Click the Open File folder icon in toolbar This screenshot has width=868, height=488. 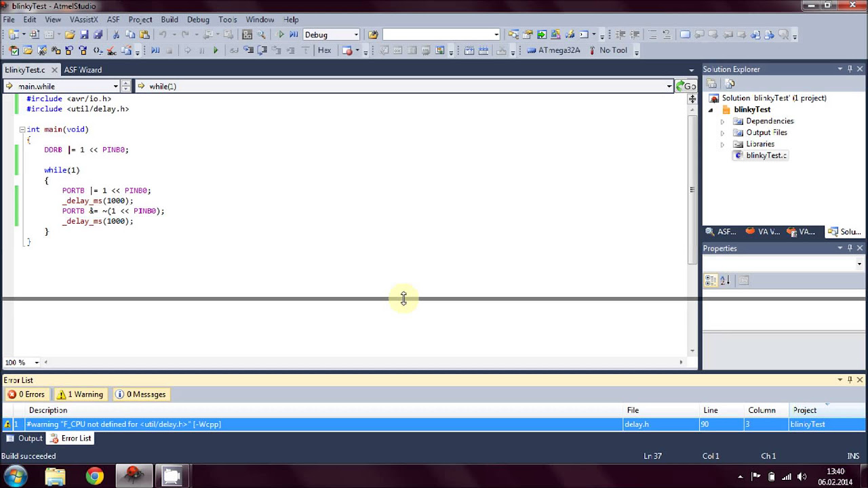(x=70, y=35)
